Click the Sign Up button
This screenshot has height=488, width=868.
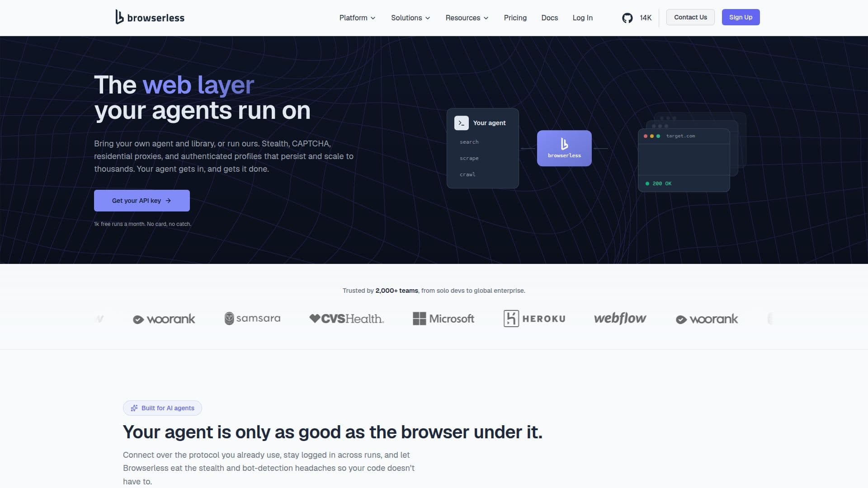tap(741, 17)
